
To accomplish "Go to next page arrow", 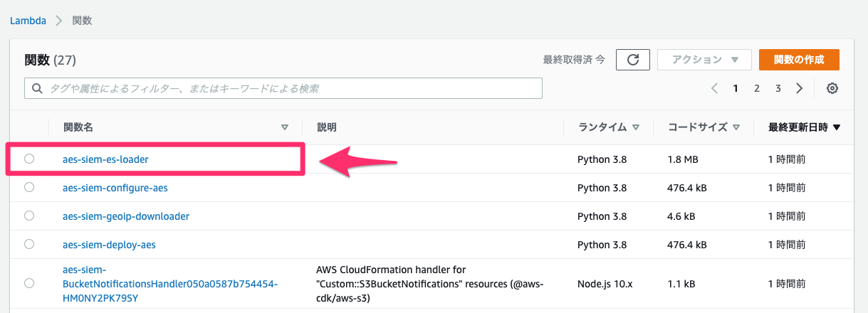I will pyautogui.click(x=800, y=89).
